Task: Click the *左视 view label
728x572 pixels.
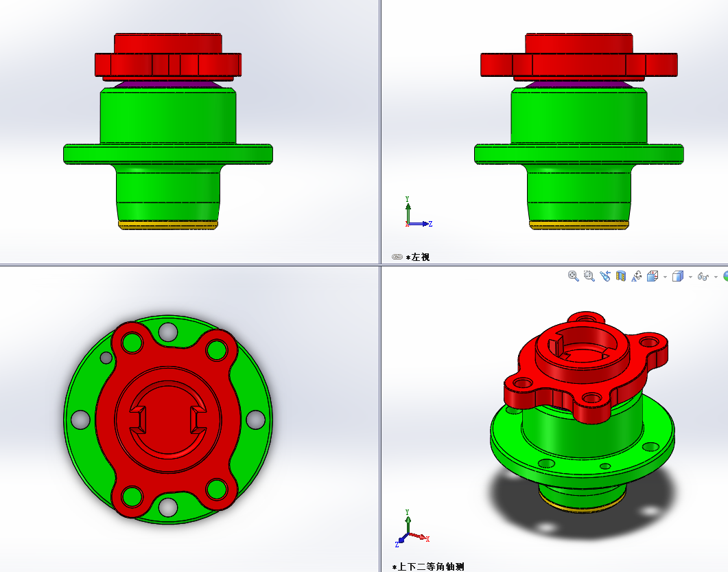Action: (x=418, y=257)
